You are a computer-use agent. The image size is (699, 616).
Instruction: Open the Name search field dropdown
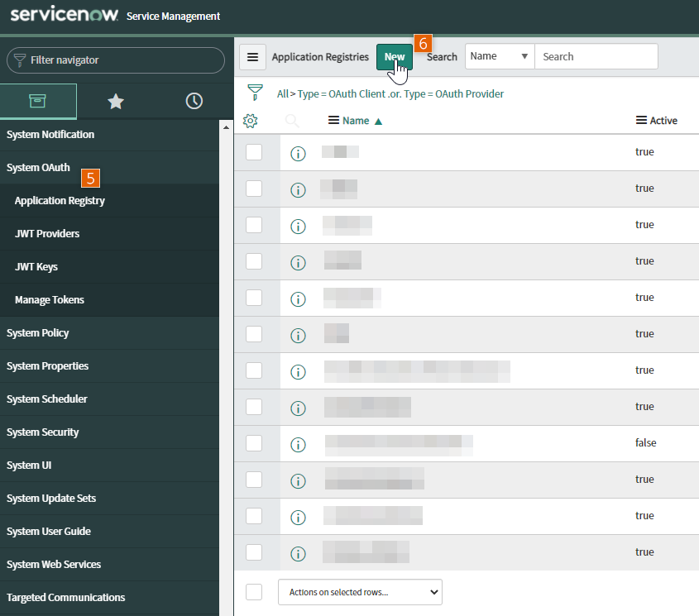click(500, 56)
